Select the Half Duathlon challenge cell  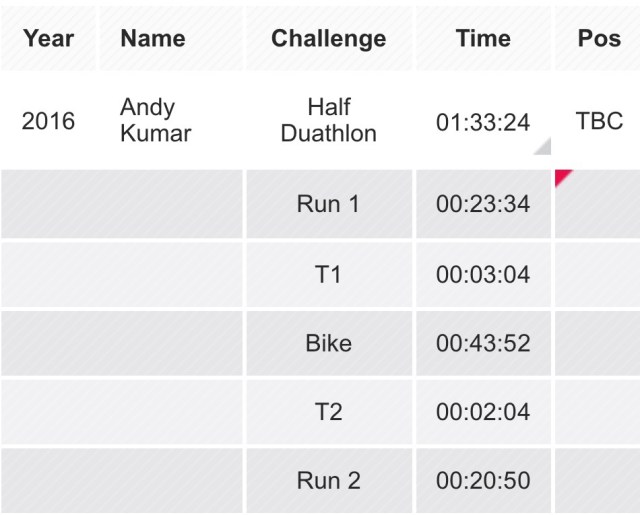[x=328, y=120]
